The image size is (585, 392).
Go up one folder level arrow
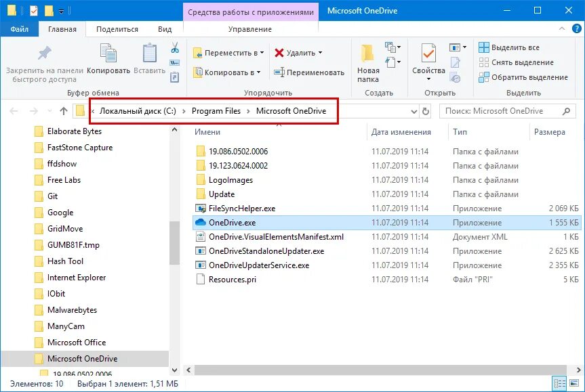coord(64,111)
